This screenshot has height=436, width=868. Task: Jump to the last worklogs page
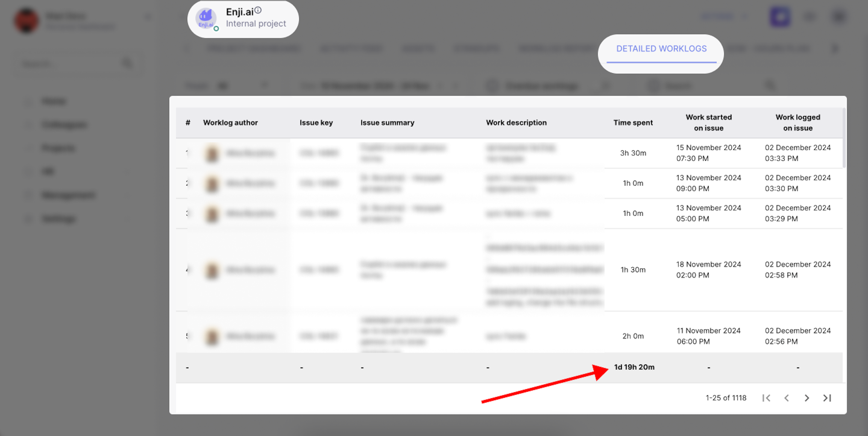point(827,398)
